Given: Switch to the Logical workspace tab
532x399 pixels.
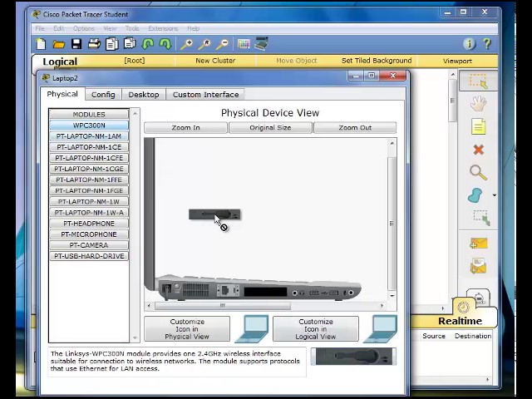Looking at the screenshot, I should 60,62.
